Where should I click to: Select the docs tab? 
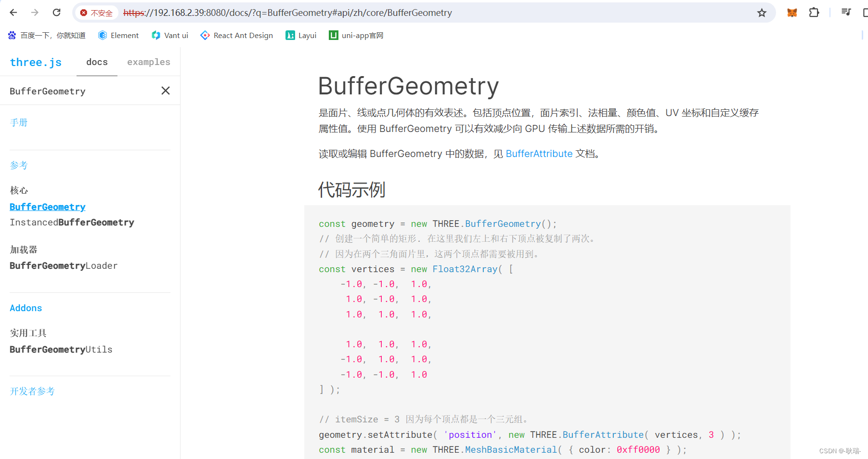pos(97,62)
